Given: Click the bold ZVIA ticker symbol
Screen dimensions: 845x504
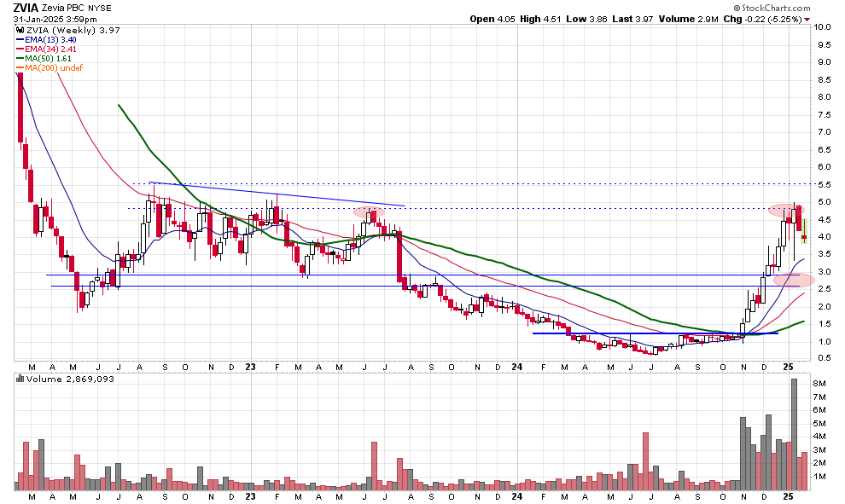Looking at the screenshot, I should 26,8.
